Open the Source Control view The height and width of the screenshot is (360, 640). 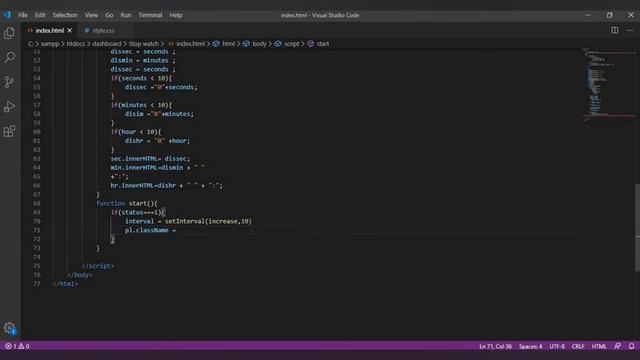[9, 82]
